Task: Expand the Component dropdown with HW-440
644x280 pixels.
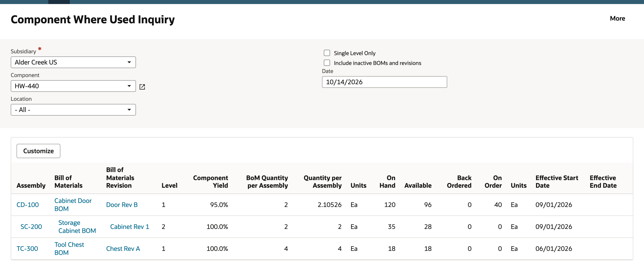Action: pos(73,86)
